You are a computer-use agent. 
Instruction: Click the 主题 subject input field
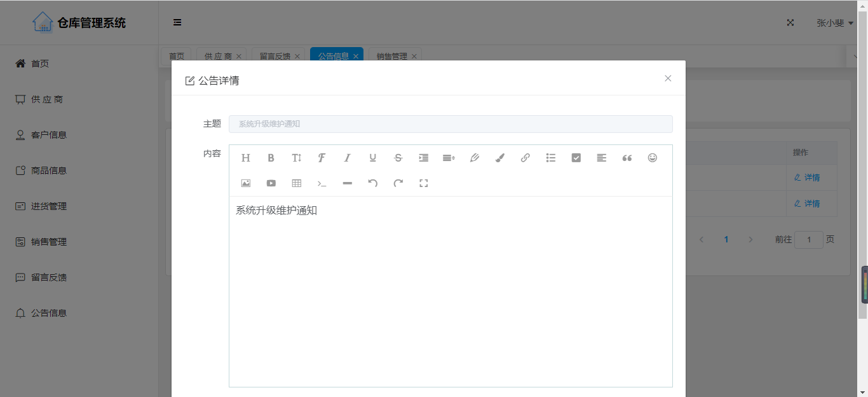tap(451, 124)
